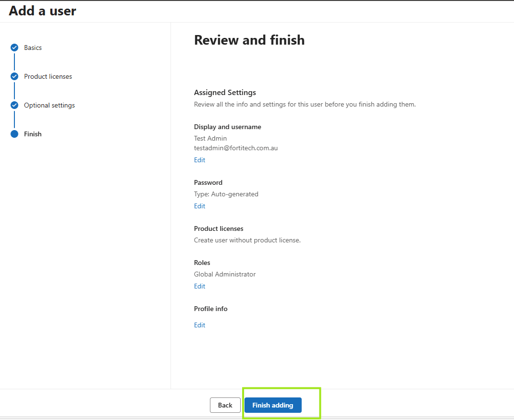Viewport: 514px width, 420px height.
Task: Click the Finish step circle indicator
Action: point(14,134)
